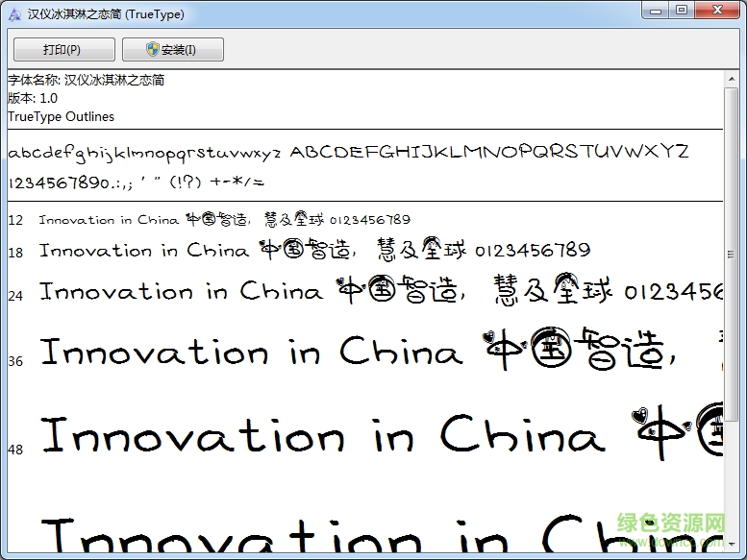
Task: Close the font viewer window
Action: tap(717, 10)
